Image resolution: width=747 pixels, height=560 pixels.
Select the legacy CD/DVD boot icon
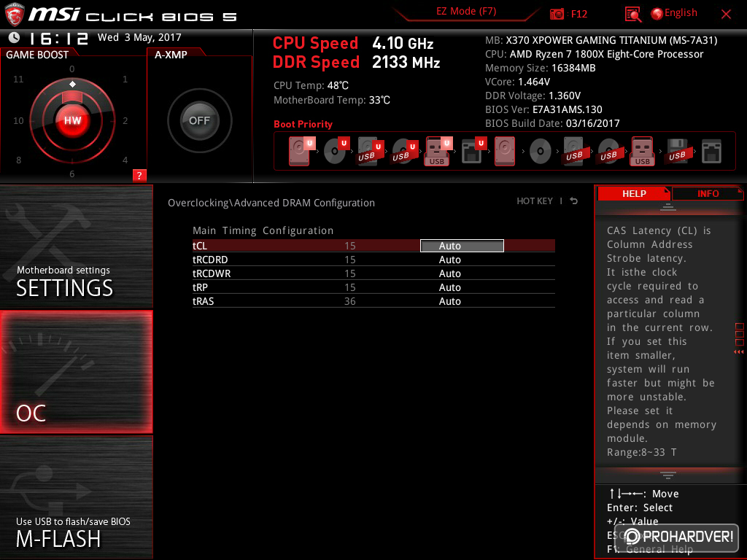click(x=541, y=151)
